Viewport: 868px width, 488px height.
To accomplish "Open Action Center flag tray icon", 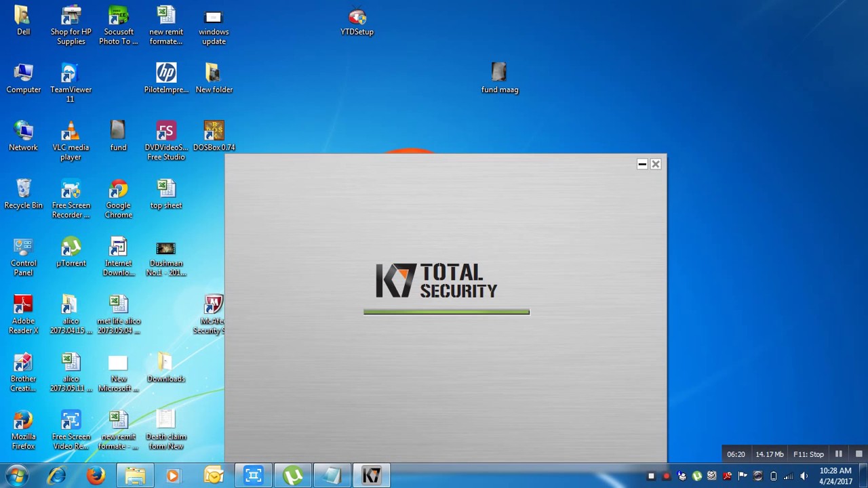I will (743, 476).
